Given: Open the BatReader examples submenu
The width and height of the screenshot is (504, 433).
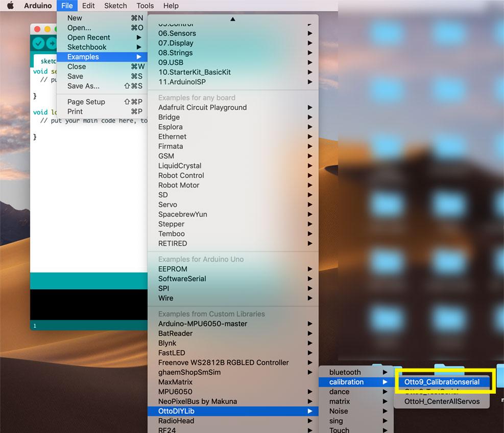Looking at the screenshot, I should (x=233, y=333).
